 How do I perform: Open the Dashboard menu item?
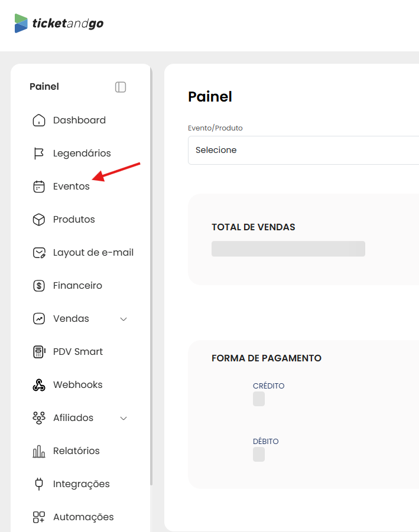[79, 120]
